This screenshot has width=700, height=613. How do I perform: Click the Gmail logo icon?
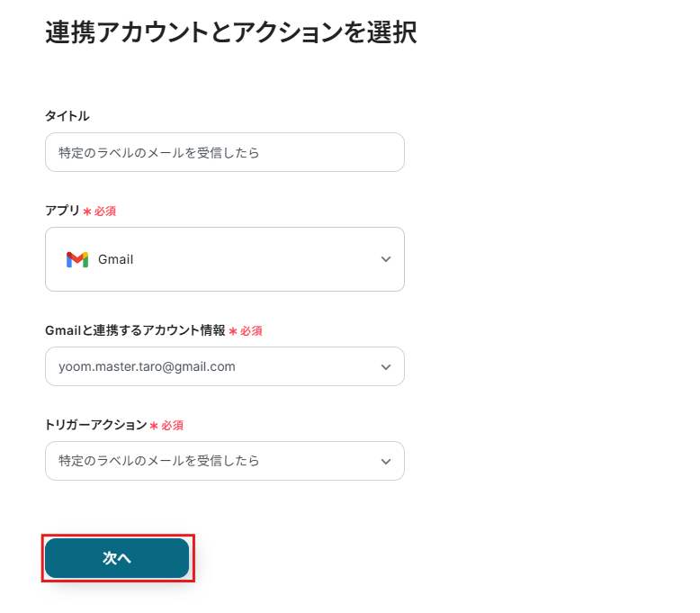(77, 259)
